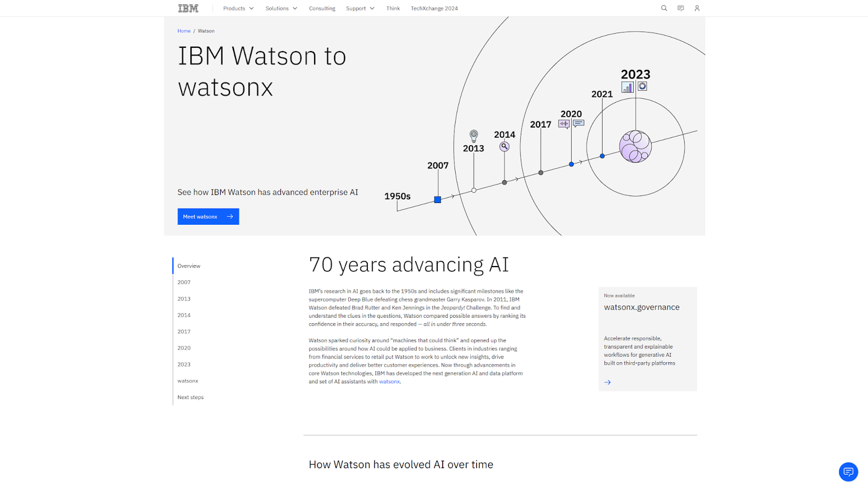Viewport: 868px width, 492px height.
Task: Click the 2013 white circle timeline marker
Action: click(474, 190)
